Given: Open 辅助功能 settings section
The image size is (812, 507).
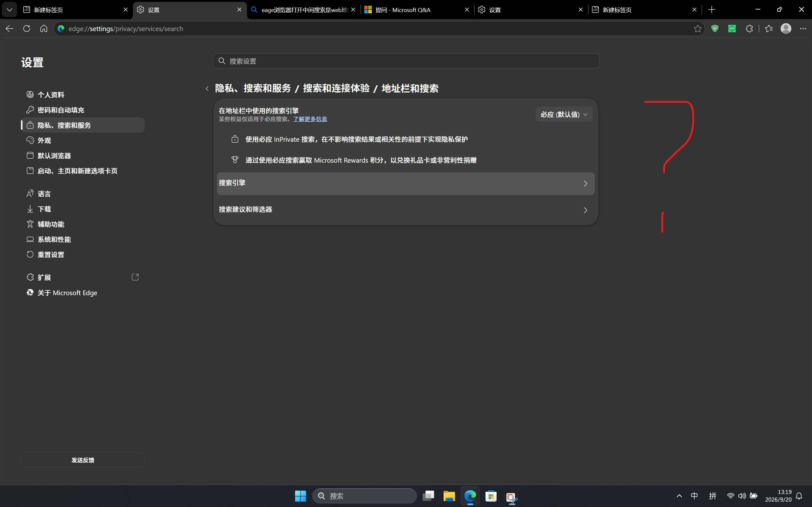Looking at the screenshot, I should pyautogui.click(x=83, y=224).
